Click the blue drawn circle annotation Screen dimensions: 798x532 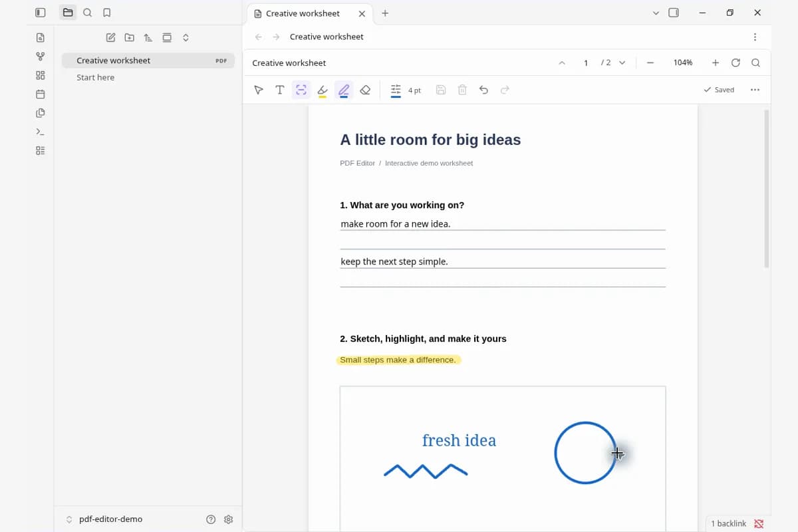(x=586, y=453)
